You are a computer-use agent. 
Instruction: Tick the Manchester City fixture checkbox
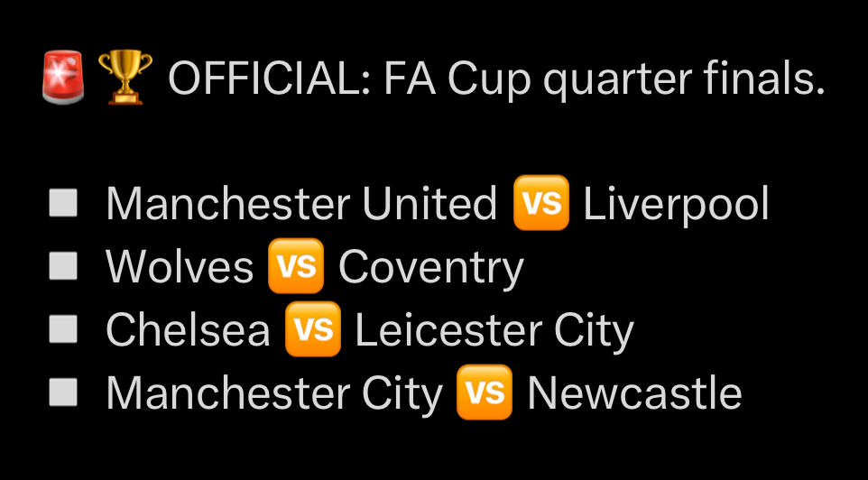[x=62, y=392]
